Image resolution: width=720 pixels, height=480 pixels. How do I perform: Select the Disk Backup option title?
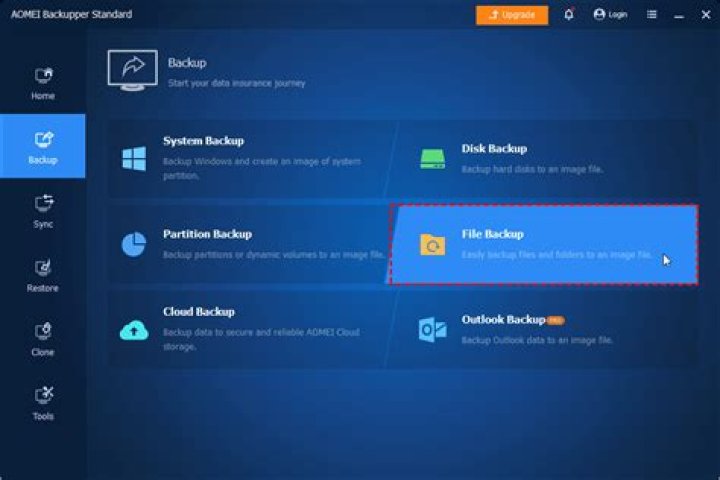[494, 149]
